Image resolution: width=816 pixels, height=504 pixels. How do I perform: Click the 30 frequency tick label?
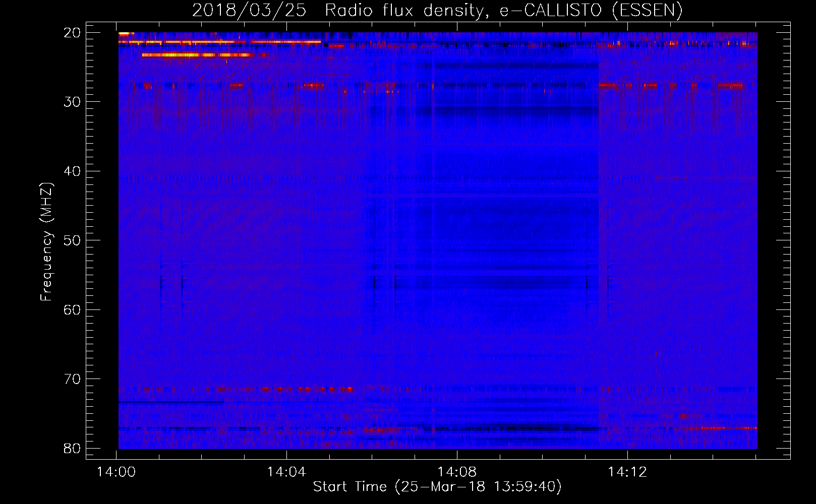coord(73,102)
